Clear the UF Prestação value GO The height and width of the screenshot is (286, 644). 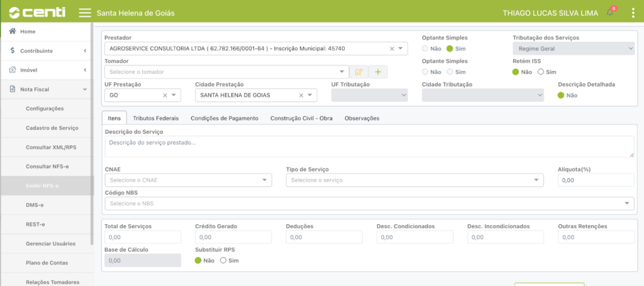click(165, 96)
